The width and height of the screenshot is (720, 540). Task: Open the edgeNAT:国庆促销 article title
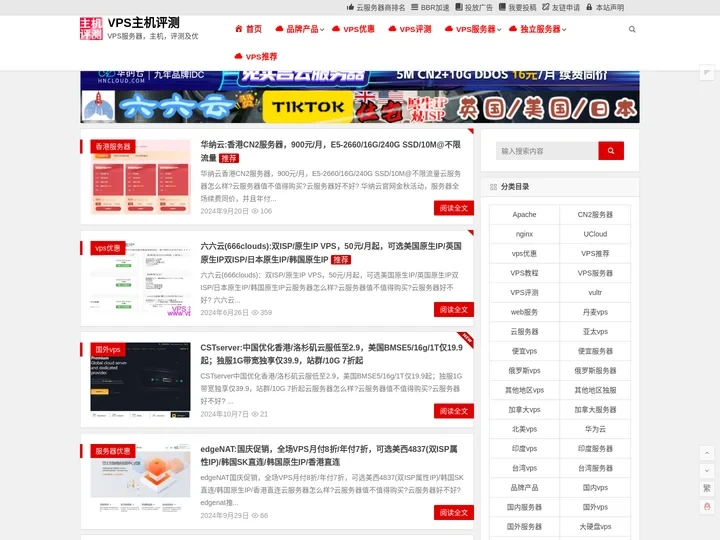tap(329, 456)
